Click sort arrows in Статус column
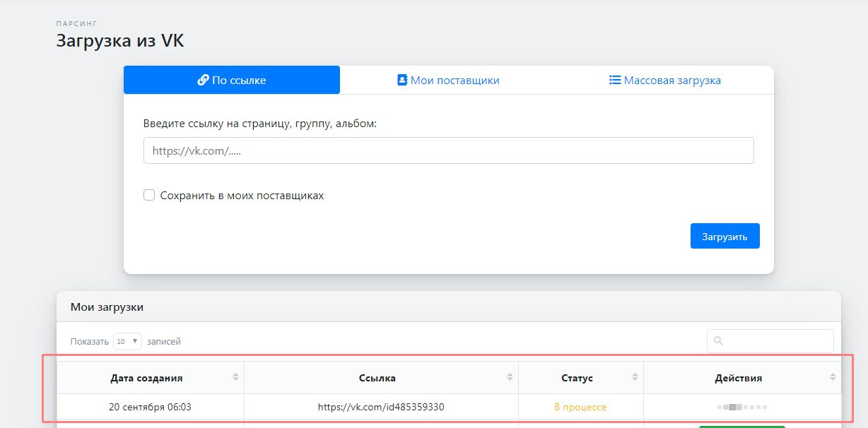 635,378
